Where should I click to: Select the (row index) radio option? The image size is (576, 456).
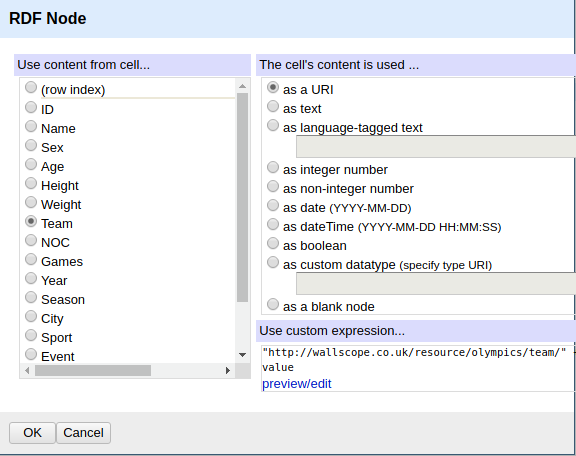click(31, 87)
